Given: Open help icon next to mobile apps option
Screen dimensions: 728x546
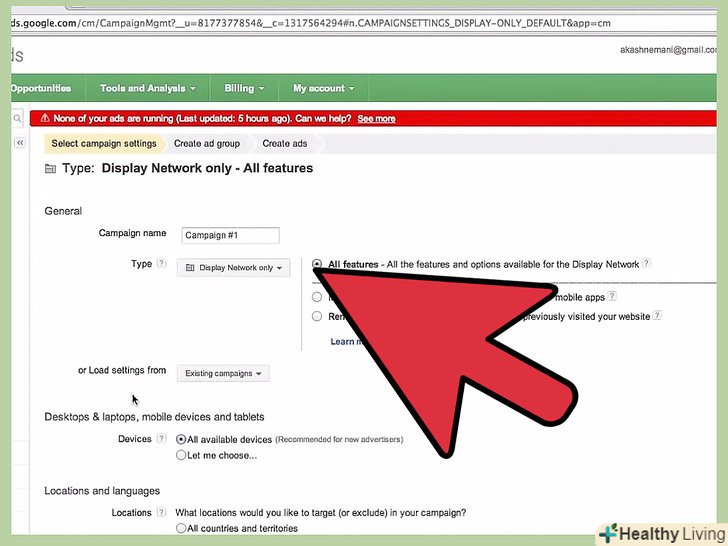Looking at the screenshot, I should pos(612,296).
